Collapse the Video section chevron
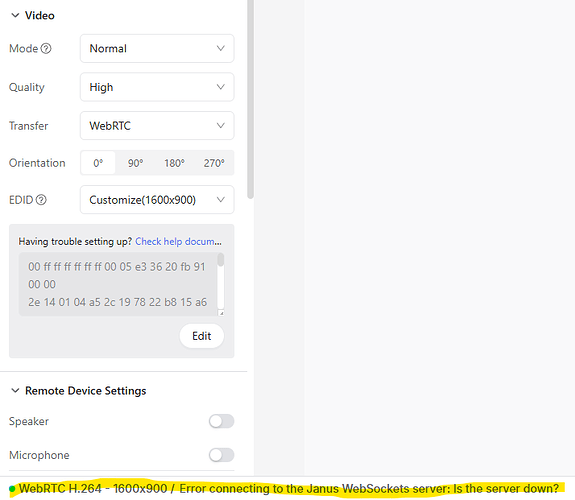Image resolution: width=575 pixels, height=500 pixels. 15,15
